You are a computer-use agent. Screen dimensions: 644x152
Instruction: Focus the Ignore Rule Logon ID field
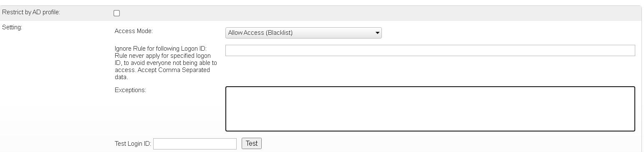(x=430, y=50)
